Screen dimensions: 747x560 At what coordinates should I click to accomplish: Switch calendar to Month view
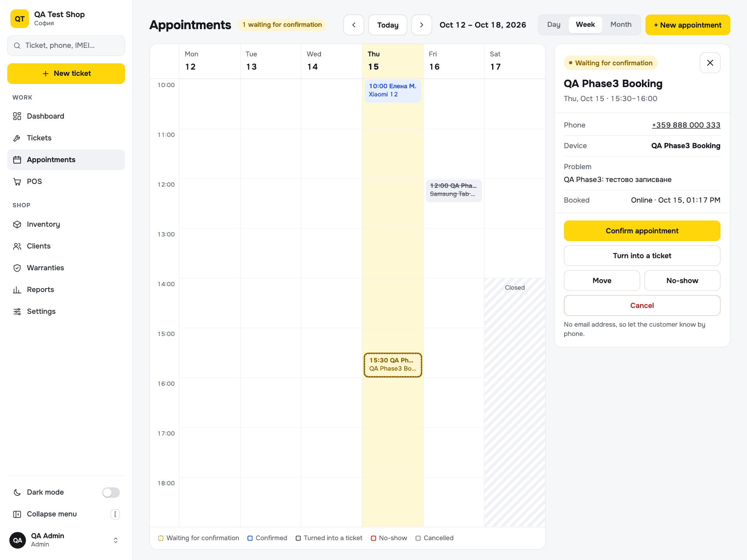tap(621, 24)
